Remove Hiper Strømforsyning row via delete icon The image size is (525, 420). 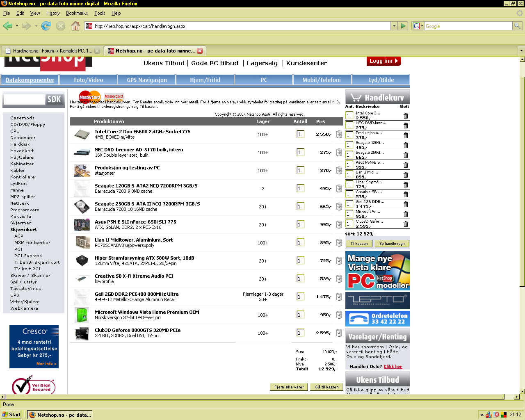[339, 261]
